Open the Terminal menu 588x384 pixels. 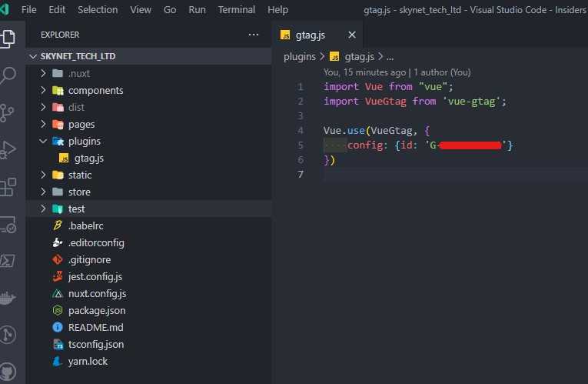(x=237, y=9)
